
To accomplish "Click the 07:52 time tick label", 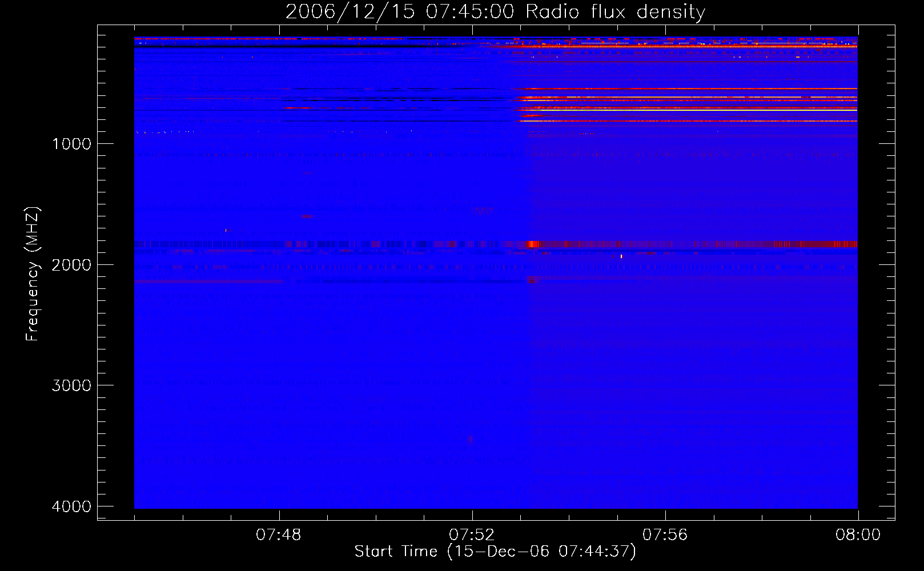I will 472,535.
